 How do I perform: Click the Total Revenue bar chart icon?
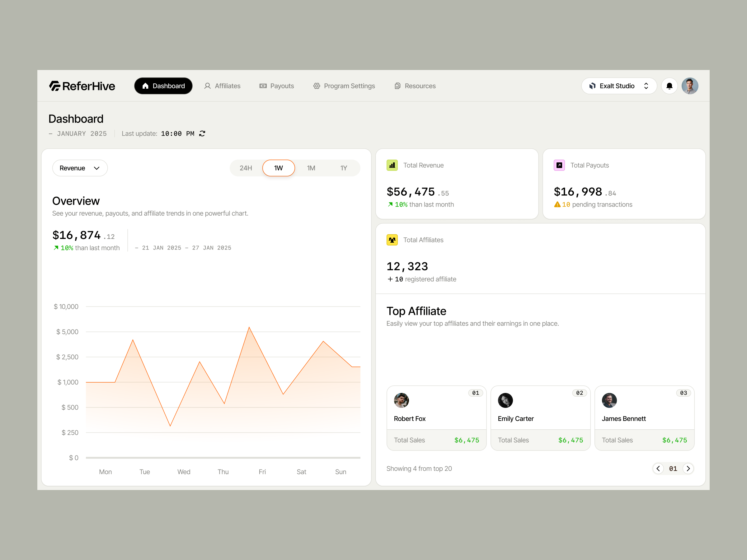pyautogui.click(x=392, y=166)
